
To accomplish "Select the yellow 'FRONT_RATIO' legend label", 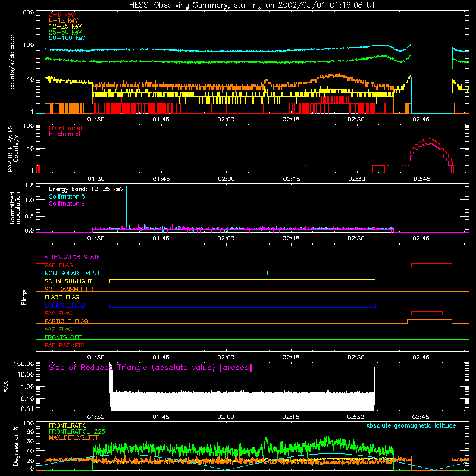I will (x=68, y=425).
